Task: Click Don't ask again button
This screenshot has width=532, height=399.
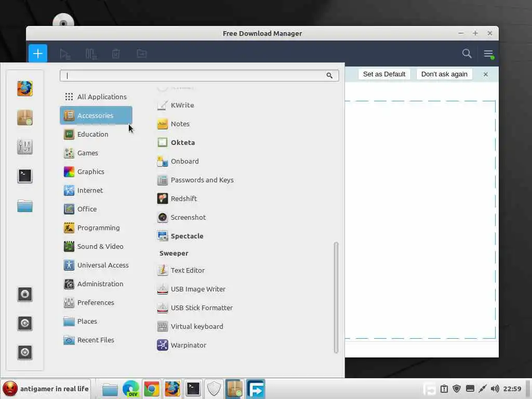Action: tap(444, 74)
